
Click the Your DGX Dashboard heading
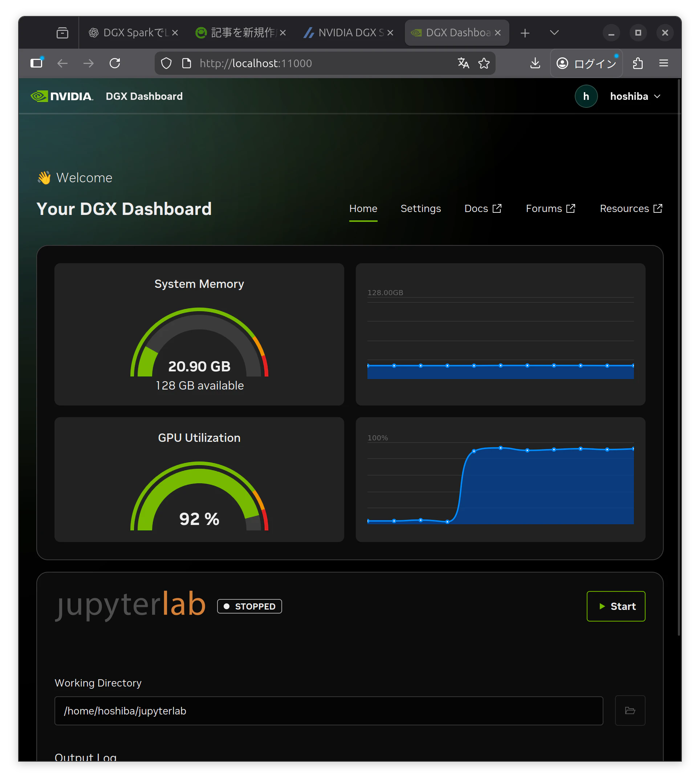(x=124, y=209)
